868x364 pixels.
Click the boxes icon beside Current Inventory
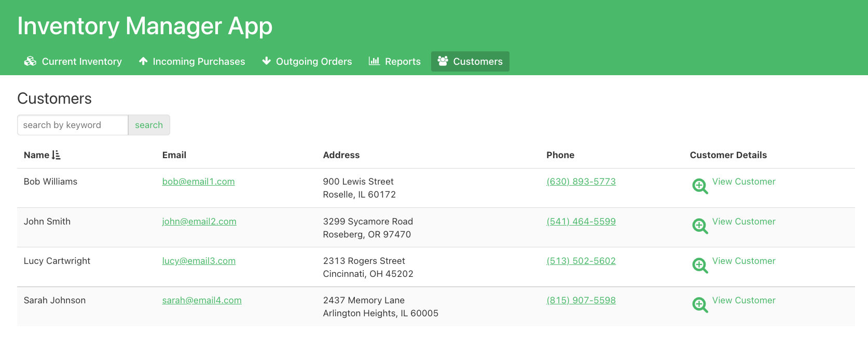[x=30, y=61]
